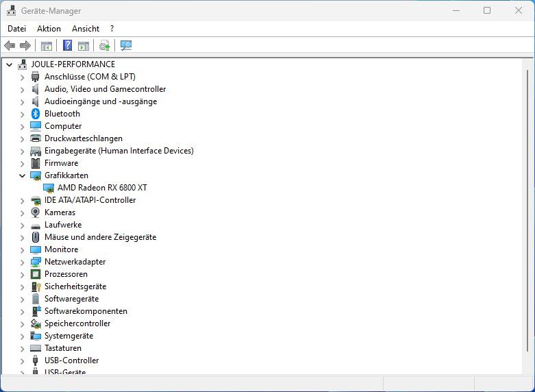The width and height of the screenshot is (535, 392).
Task: Click the Druckwarteschlangen printer icon
Action: pos(36,138)
